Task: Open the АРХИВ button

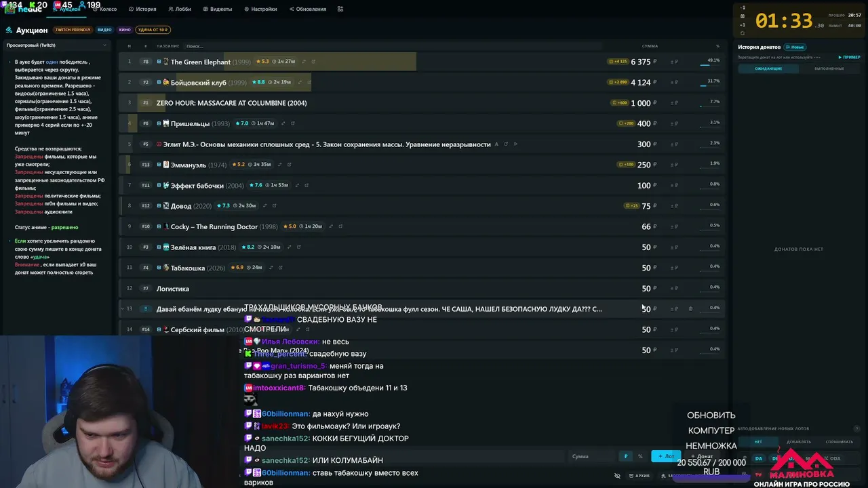Action: pyautogui.click(x=639, y=476)
